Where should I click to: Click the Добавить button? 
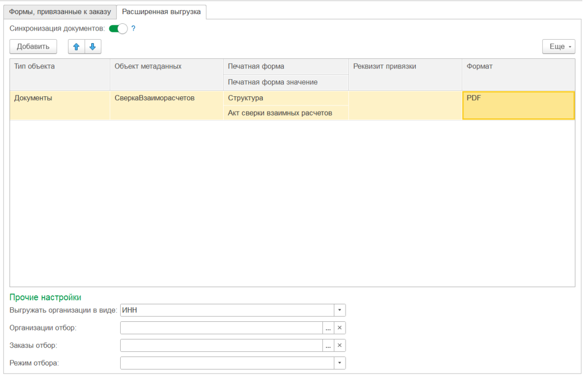tap(33, 46)
